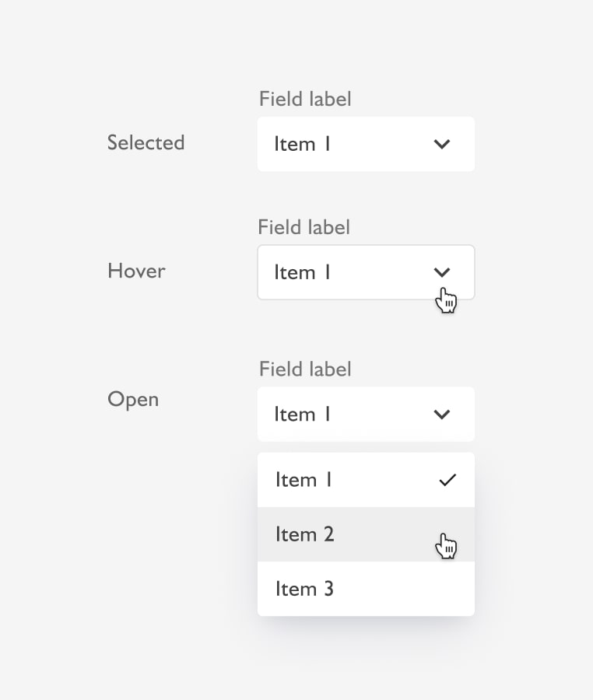Click the Selected state heading
Viewport: 593px width, 700px height.
[x=146, y=143]
